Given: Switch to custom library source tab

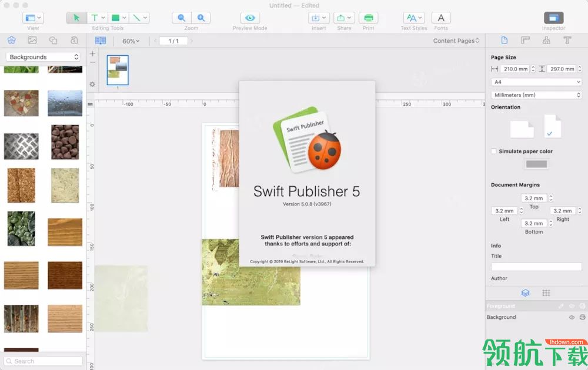Looking at the screenshot, I should 74,40.
